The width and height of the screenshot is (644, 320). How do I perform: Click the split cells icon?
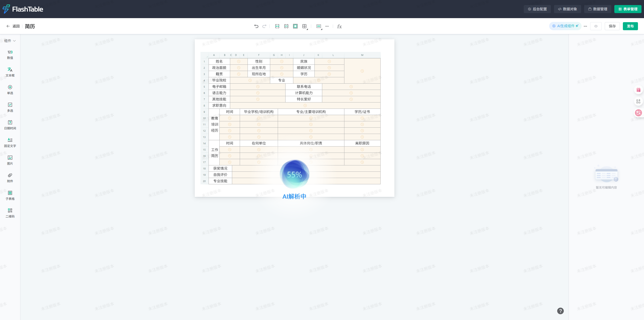click(286, 26)
